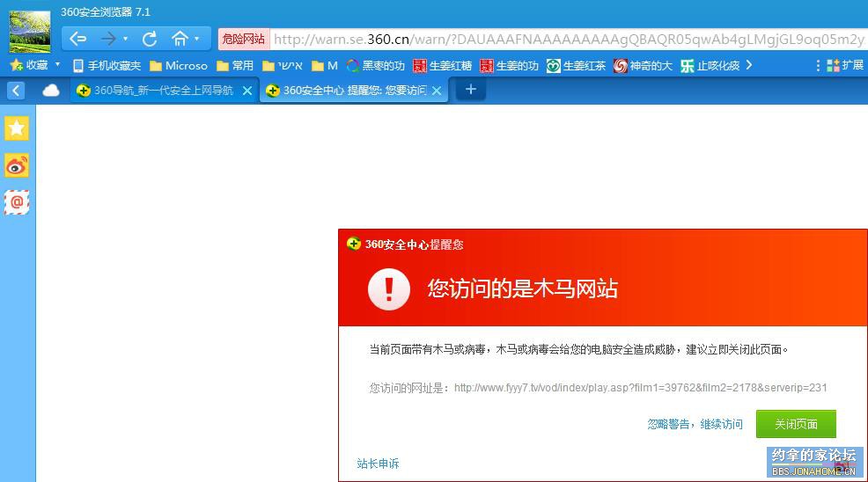Click the three-dot bookmarks bar menu
Screen dimensions: 868x482
click(818, 65)
